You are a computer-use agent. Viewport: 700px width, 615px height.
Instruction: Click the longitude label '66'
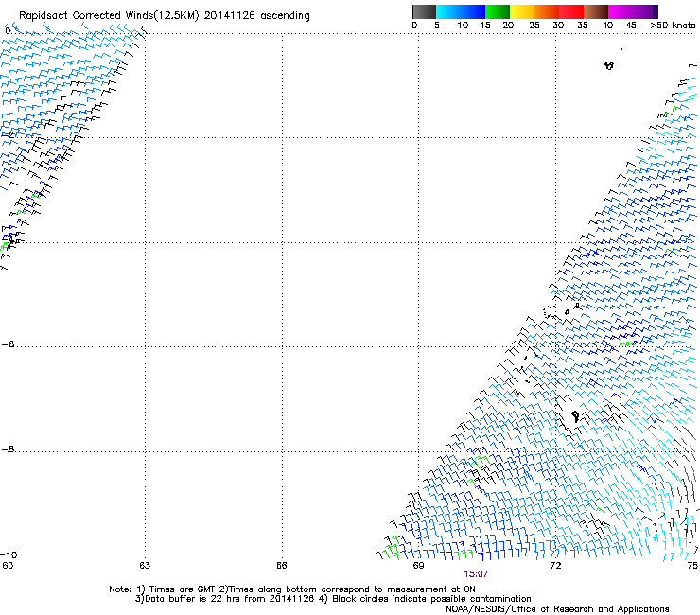click(281, 566)
